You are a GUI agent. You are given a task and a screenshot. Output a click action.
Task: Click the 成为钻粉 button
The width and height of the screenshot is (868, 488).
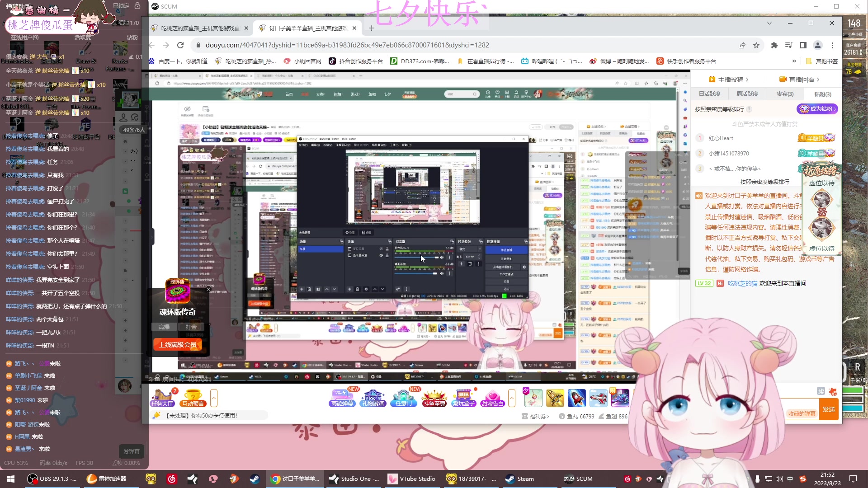(x=817, y=109)
